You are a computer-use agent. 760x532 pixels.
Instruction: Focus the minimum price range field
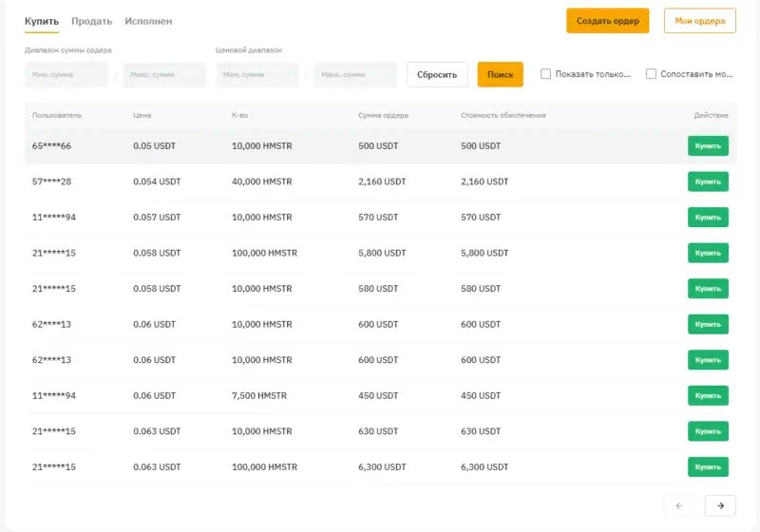pyautogui.click(x=257, y=75)
